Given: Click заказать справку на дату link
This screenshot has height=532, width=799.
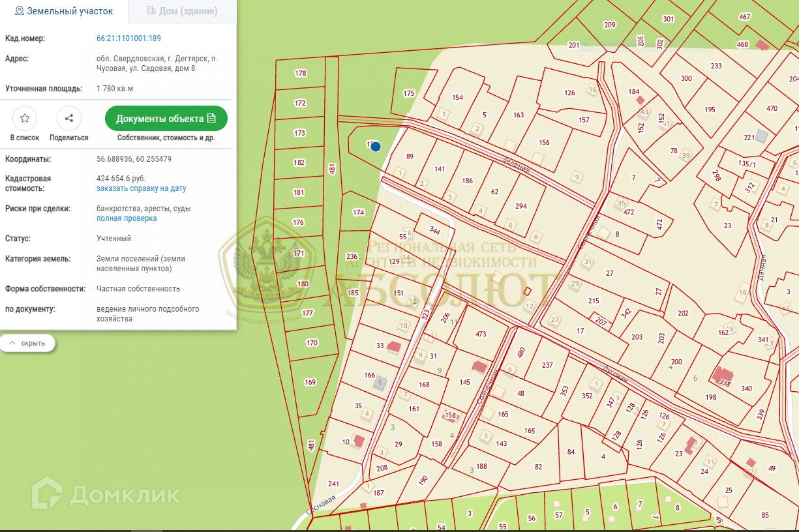Looking at the screenshot, I should tap(142, 188).
